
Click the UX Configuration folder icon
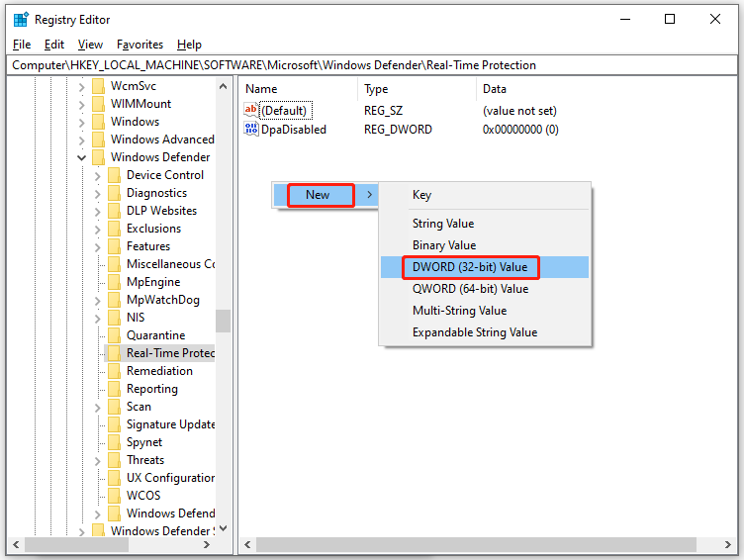pos(115,478)
